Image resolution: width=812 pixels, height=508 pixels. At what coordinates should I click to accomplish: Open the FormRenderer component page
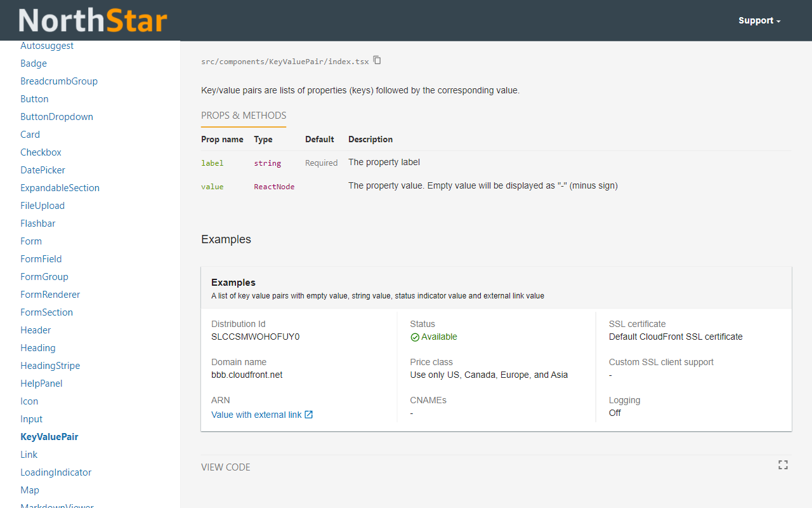click(x=50, y=294)
